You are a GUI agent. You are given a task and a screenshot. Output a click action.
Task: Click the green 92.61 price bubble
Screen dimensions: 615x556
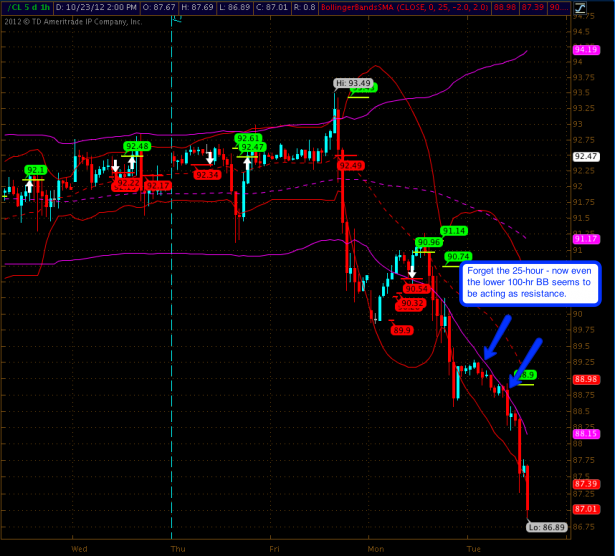pos(248,138)
